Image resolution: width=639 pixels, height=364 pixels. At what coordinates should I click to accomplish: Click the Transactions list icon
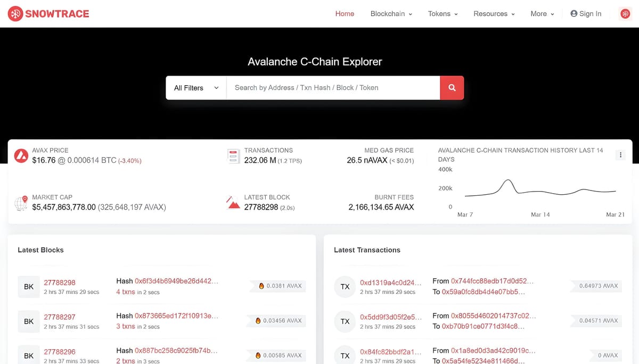(233, 155)
